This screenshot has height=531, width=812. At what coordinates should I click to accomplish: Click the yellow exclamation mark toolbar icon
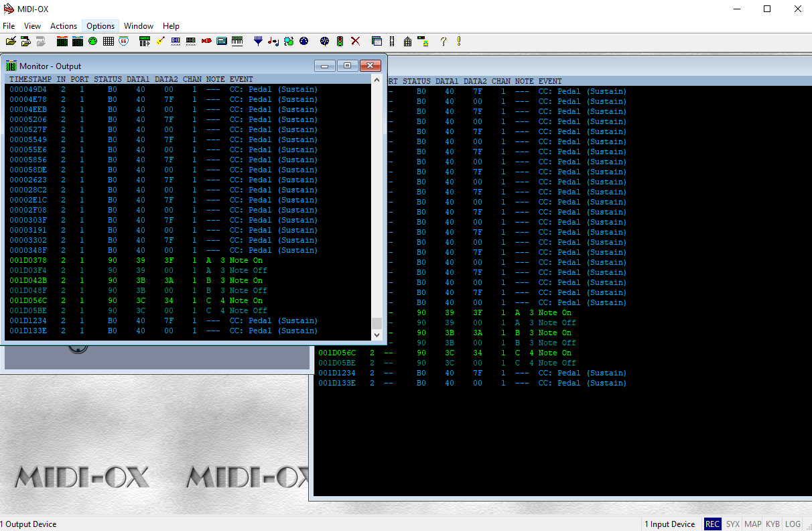click(x=459, y=41)
